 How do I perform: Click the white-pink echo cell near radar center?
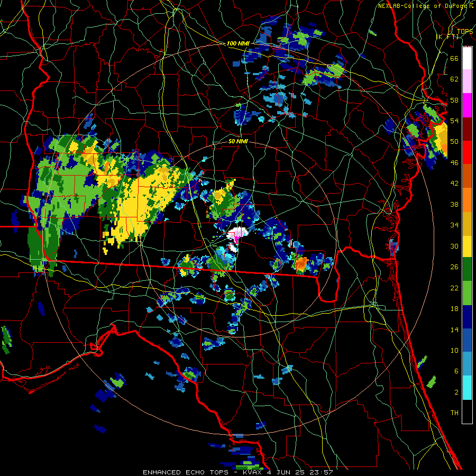coord(237,234)
